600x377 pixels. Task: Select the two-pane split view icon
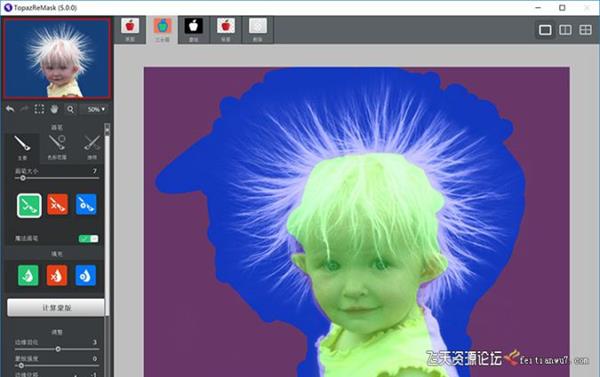point(566,30)
